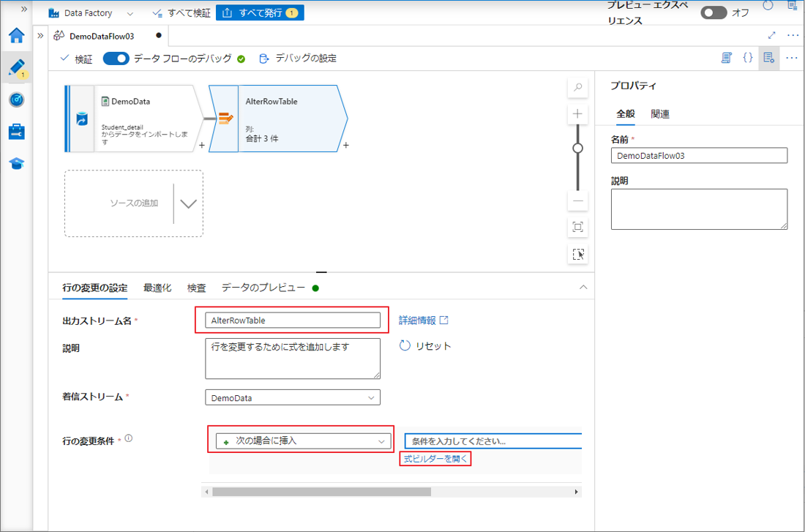The width and height of the screenshot is (805, 532).
Task: Click すべて発行 publish all button
Action: 260,13
